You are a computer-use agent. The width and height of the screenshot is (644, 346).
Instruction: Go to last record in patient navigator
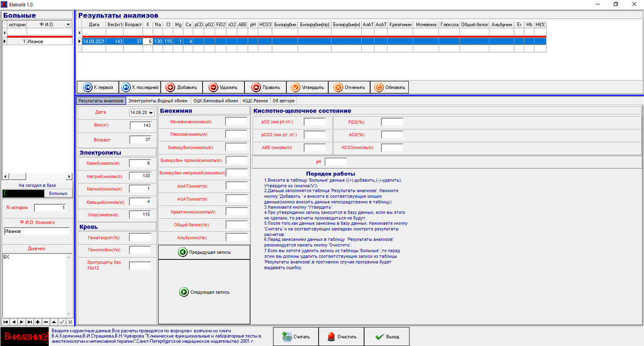click(x=30, y=321)
